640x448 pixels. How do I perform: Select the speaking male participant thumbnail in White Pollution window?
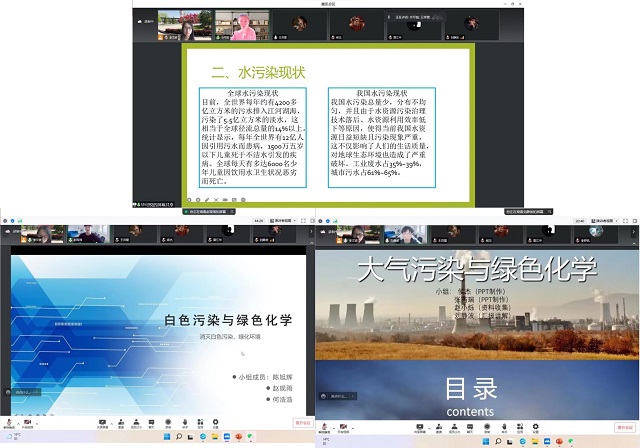(x=88, y=234)
